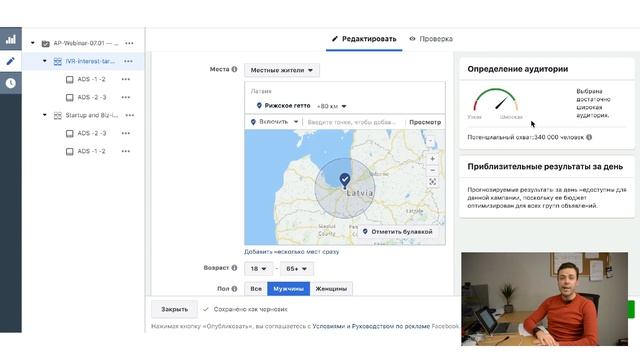640x360 pixels.
Task: Open more options for ADS -1 -2 under Startup
Action: pos(126,151)
